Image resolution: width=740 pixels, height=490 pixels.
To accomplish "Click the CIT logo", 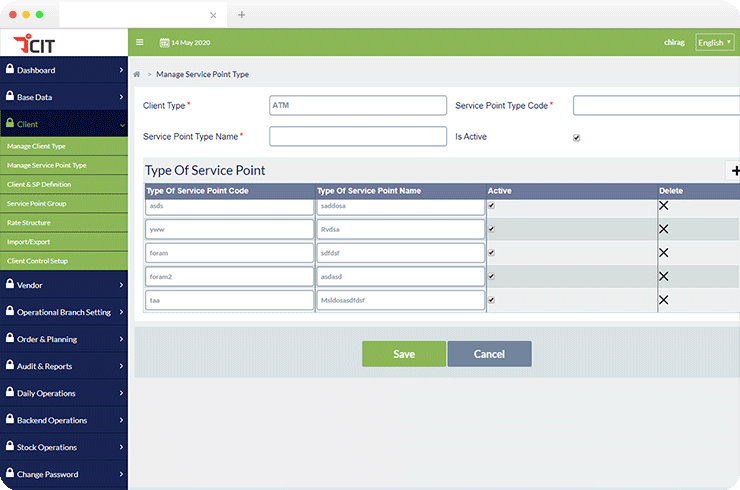I will pos(34,43).
